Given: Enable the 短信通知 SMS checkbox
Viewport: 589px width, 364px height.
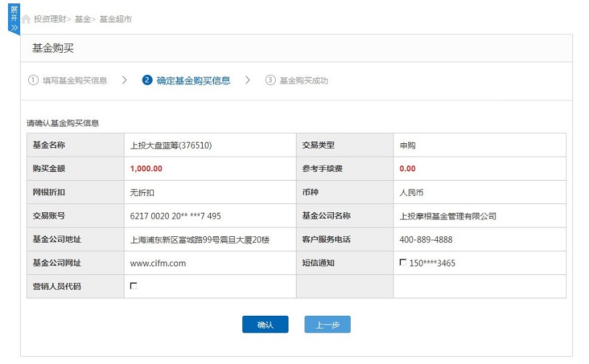Looking at the screenshot, I should pos(402,262).
